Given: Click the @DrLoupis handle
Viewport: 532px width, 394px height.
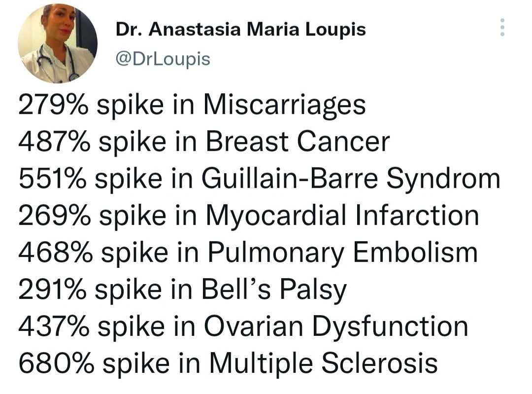Looking at the screenshot, I should click(x=163, y=59).
